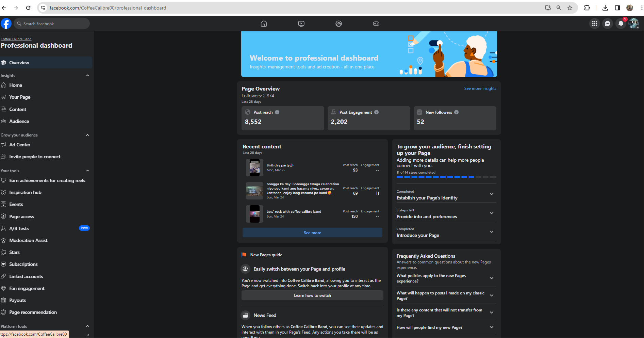The height and width of the screenshot is (338, 644).
Task: Click the New Pages guide flag icon
Action: click(244, 255)
